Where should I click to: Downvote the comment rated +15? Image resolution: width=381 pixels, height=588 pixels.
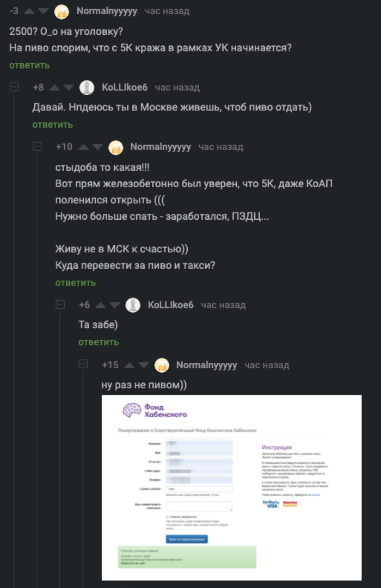(x=143, y=365)
